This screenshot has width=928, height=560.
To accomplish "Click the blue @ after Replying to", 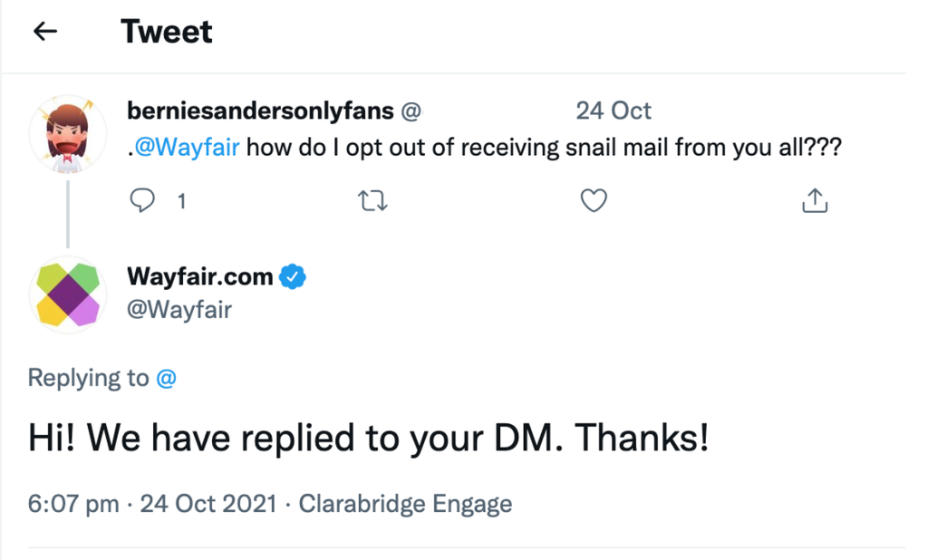I will (166, 378).
